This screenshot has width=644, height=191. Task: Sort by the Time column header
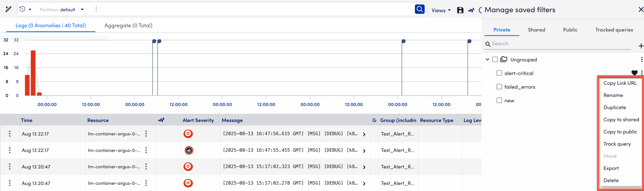pos(27,120)
